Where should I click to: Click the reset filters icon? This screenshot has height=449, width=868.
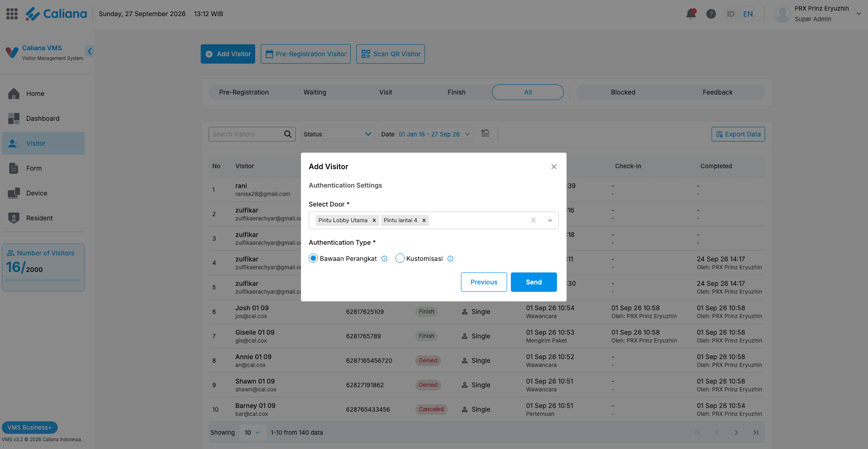485,134
